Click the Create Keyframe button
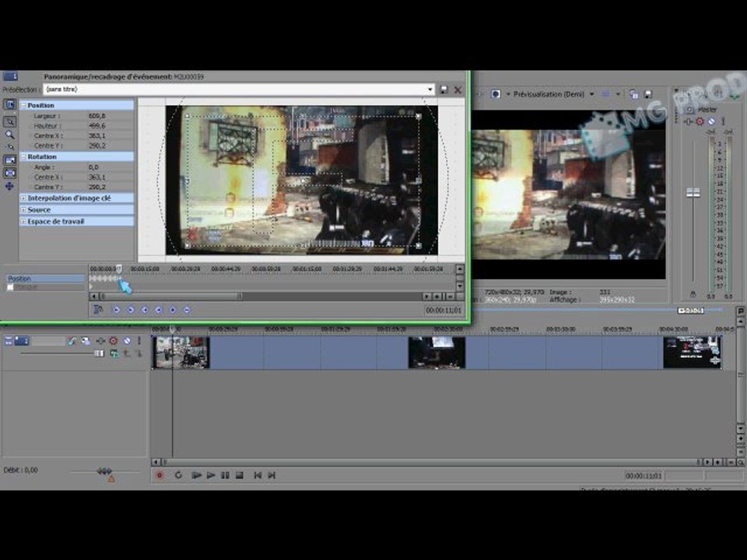The height and width of the screenshot is (560, 747). [x=173, y=310]
